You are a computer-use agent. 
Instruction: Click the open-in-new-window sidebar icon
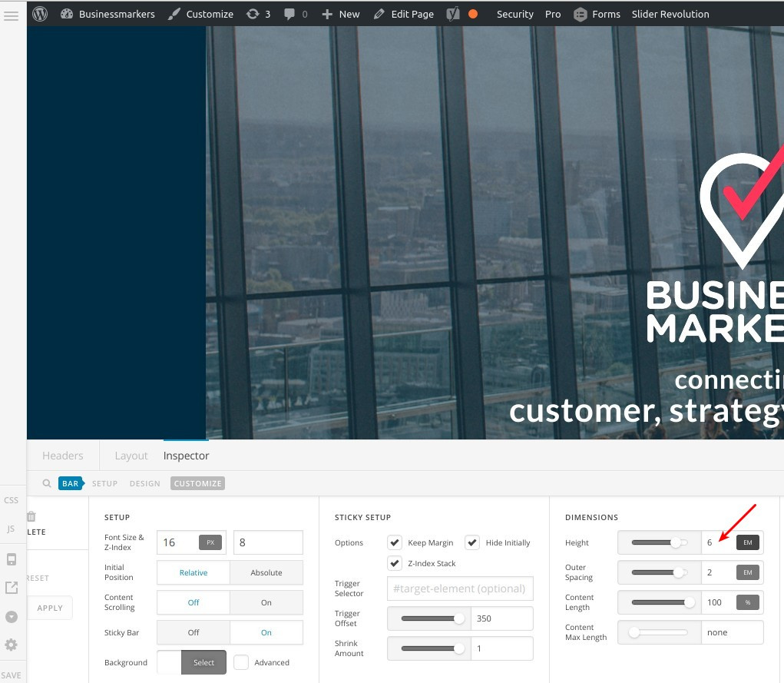12,588
